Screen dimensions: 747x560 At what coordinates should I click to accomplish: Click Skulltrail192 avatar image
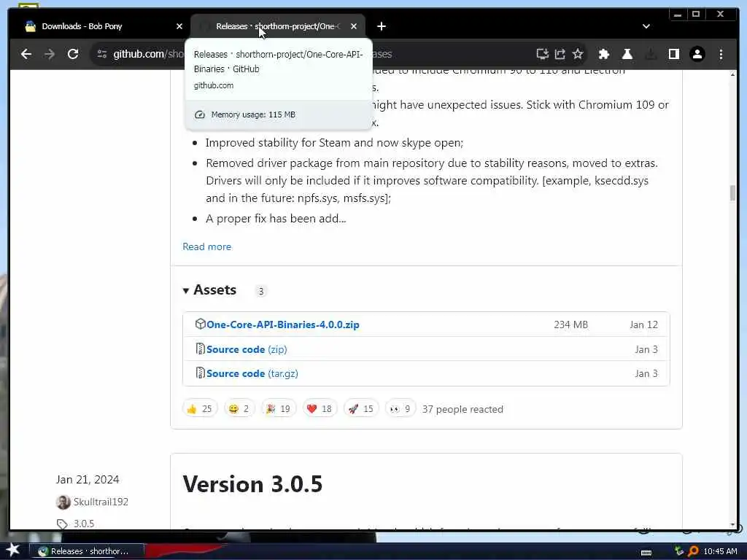[63, 502]
